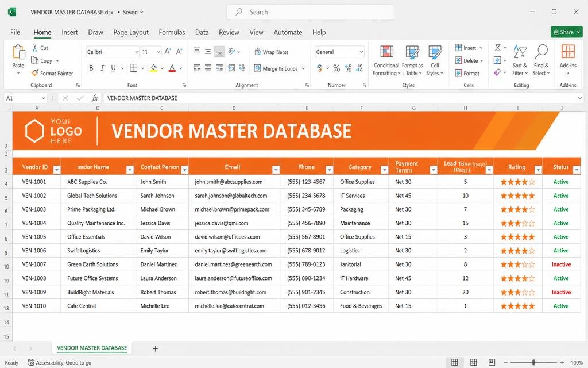Toggle Underline formatting
The width and height of the screenshot is (588, 368).
(x=113, y=68)
